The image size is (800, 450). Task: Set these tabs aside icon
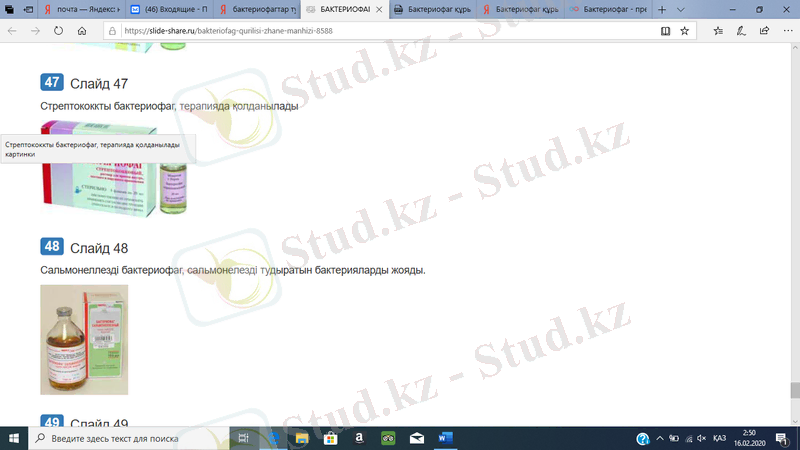(29, 10)
